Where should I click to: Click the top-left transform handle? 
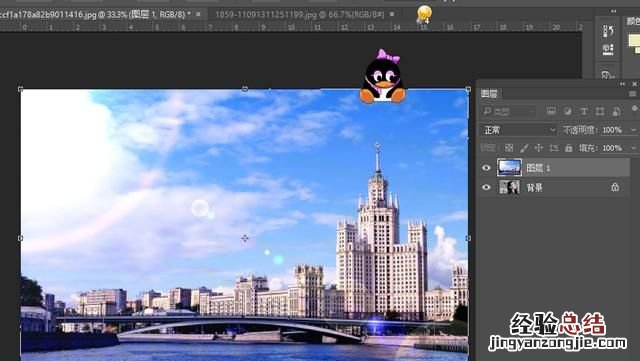point(20,89)
